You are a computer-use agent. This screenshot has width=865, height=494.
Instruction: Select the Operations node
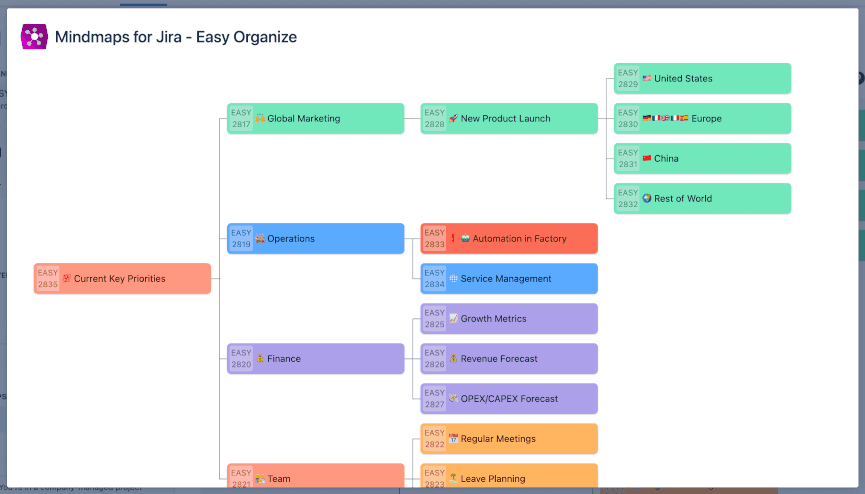pos(316,238)
